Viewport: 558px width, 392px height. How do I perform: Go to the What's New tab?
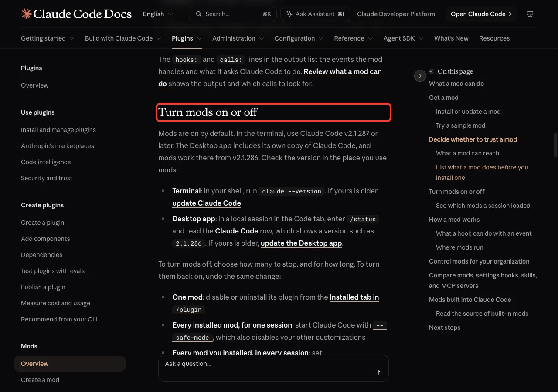click(451, 38)
